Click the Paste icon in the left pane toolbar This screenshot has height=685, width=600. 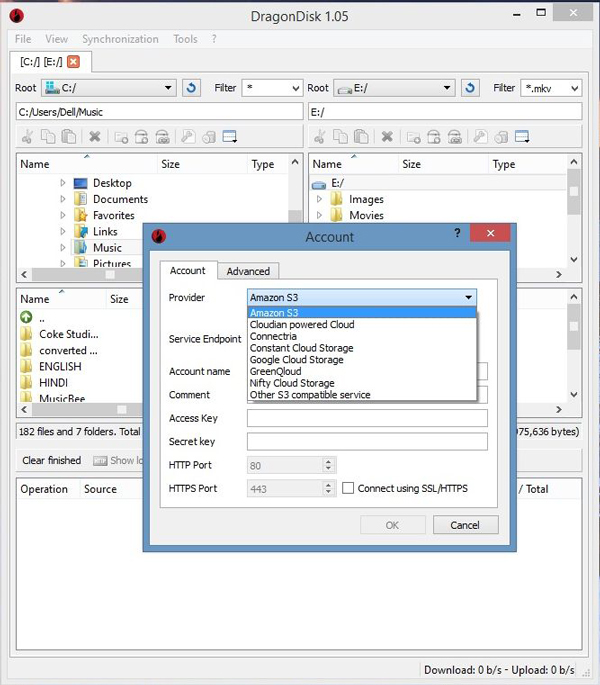pos(69,137)
